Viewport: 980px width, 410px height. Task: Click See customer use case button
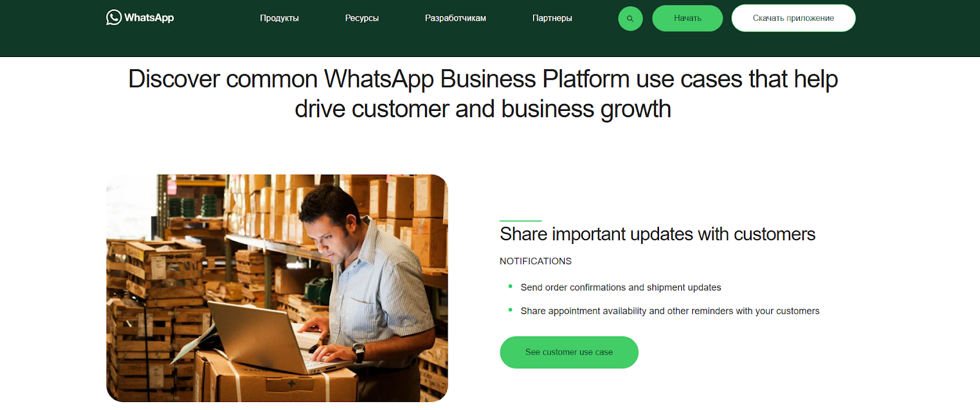pyautogui.click(x=569, y=352)
